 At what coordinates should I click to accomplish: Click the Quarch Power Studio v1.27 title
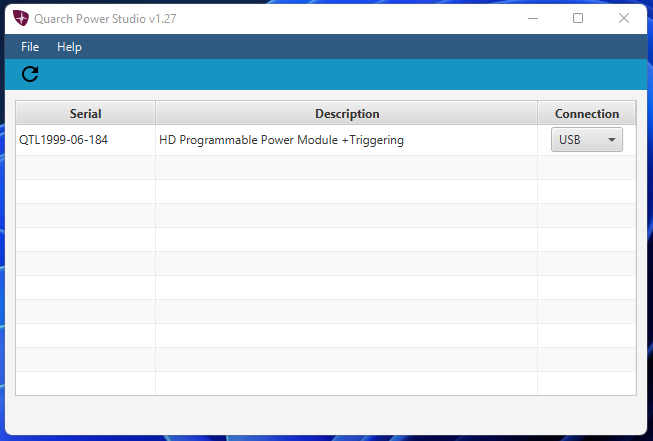(105, 19)
